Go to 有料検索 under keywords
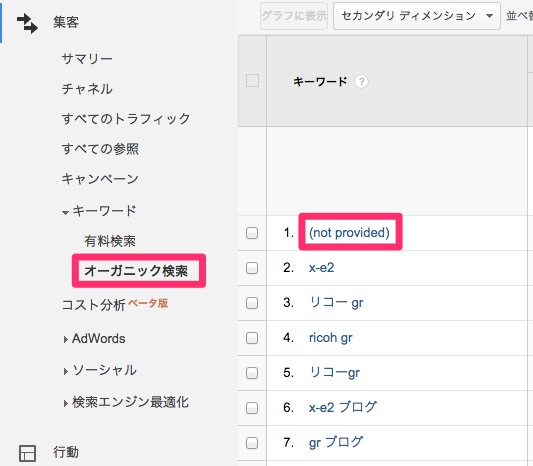Image resolution: width=533 pixels, height=466 pixels. pos(110,241)
